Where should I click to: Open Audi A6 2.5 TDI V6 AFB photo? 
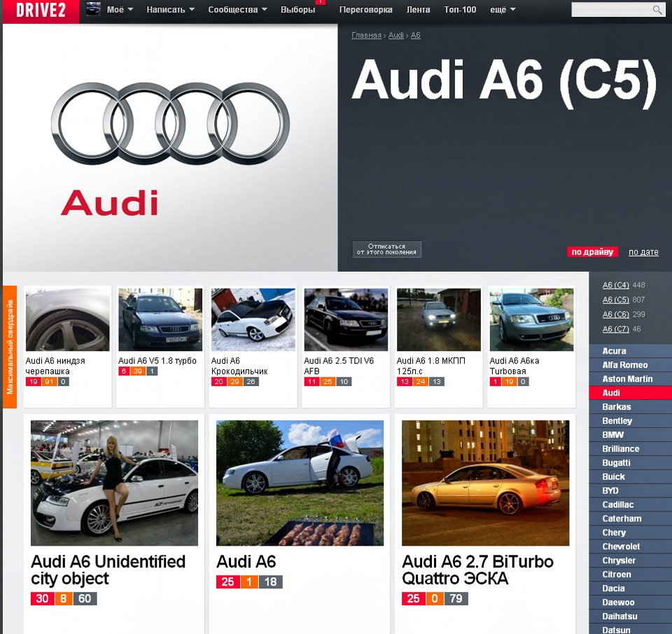click(346, 319)
